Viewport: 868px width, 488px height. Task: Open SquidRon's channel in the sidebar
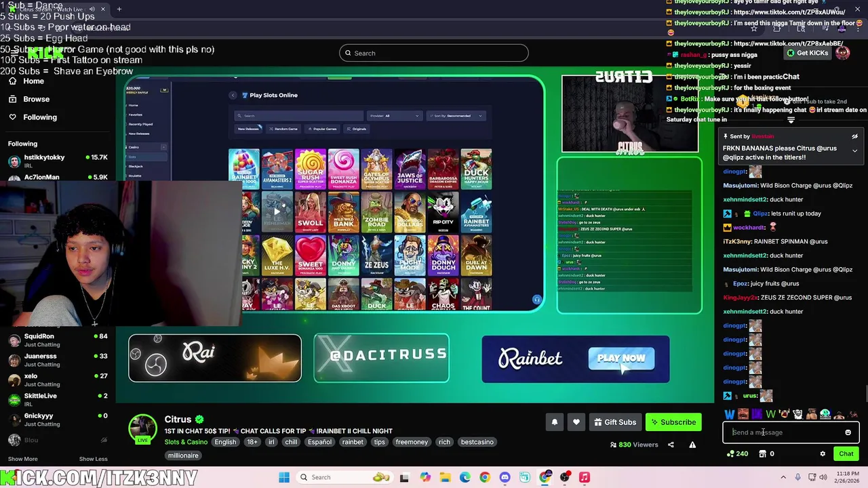[x=58, y=340]
